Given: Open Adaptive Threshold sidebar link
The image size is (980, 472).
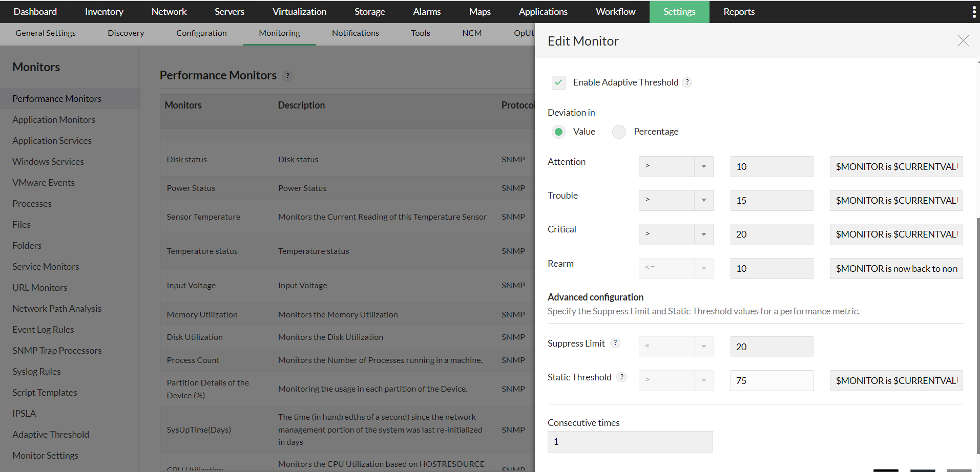Looking at the screenshot, I should pyautogui.click(x=51, y=435).
